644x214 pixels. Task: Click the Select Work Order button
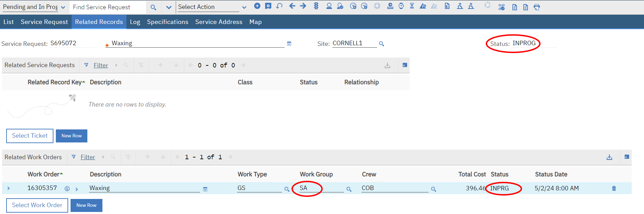tap(37, 205)
